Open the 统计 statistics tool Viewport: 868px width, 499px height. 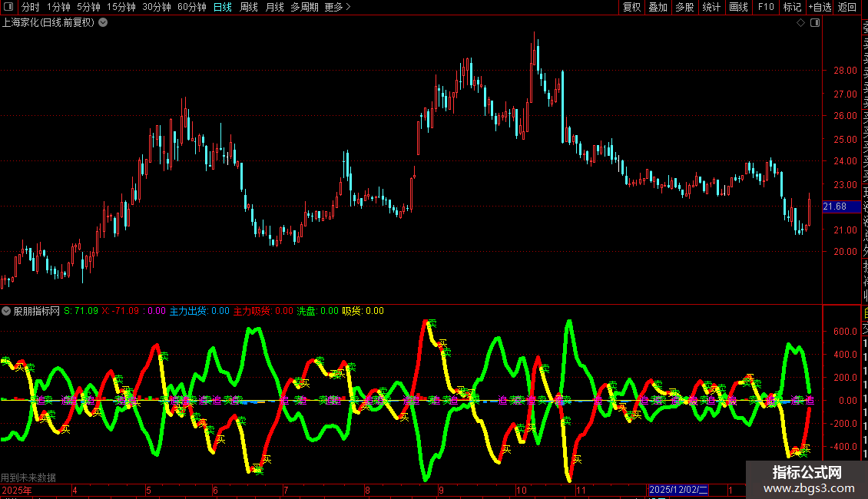click(x=711, y=7)
